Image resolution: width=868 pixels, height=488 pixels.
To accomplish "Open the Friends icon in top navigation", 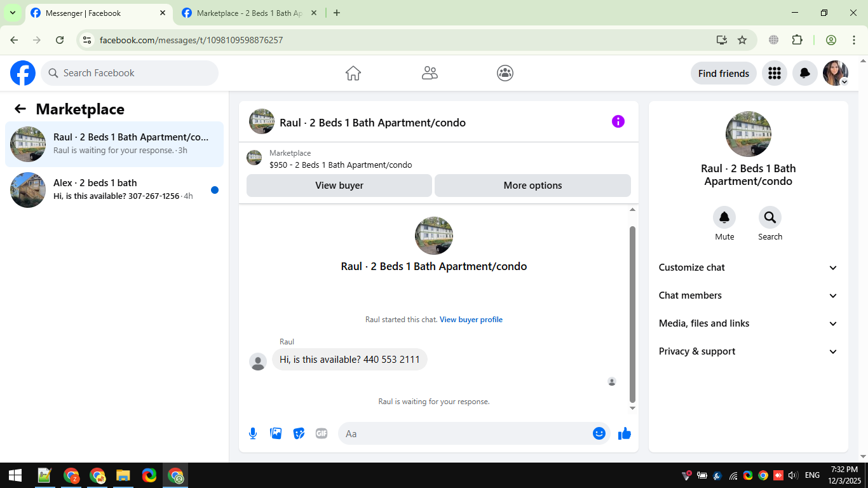I will click(x=430, y=73).
